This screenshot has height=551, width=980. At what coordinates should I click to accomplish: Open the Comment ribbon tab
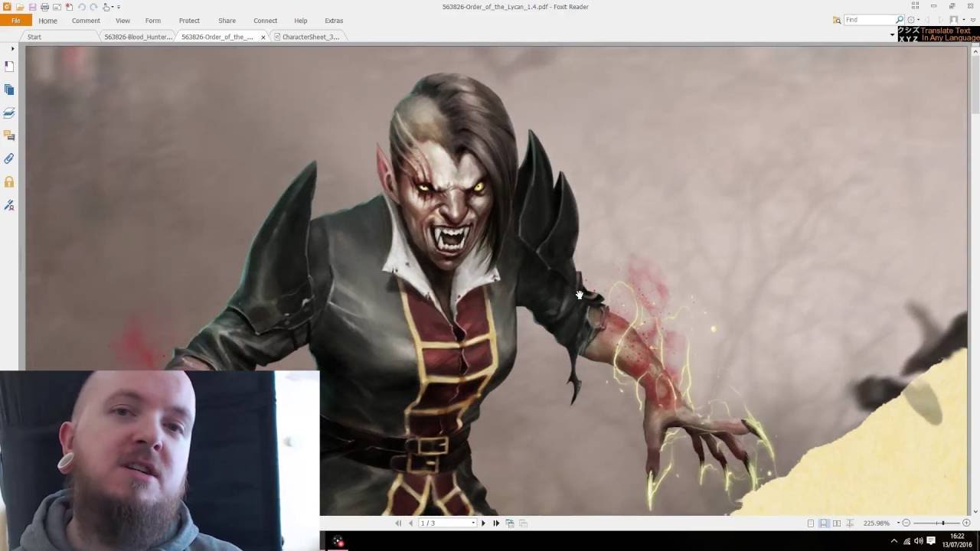click(x=86, y=21)
